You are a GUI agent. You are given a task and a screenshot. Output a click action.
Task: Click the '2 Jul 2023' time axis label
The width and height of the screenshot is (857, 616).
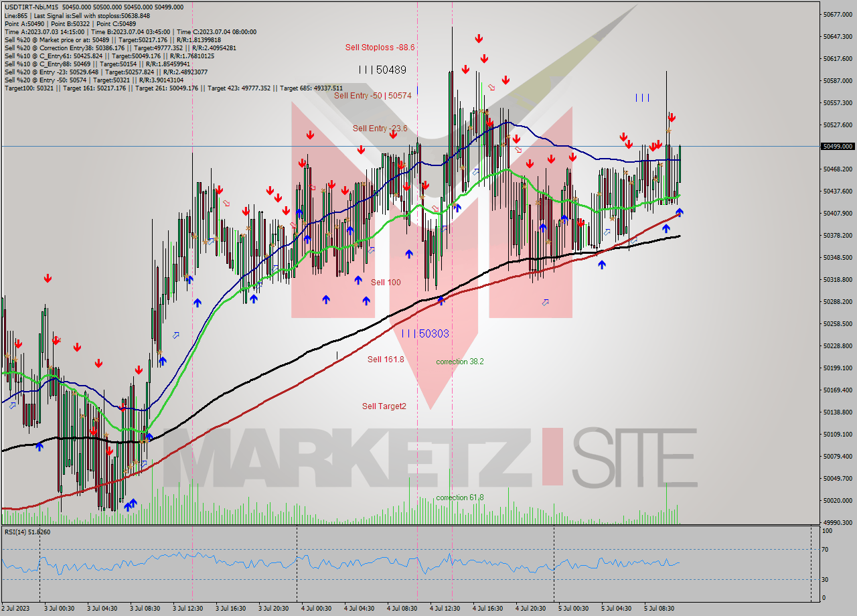click(x=16, y=609)
